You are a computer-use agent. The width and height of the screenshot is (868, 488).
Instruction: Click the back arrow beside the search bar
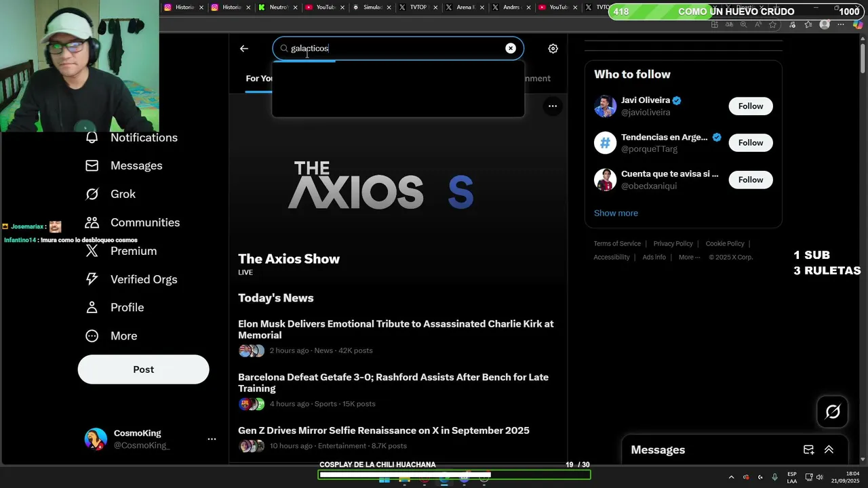point(244,48)
